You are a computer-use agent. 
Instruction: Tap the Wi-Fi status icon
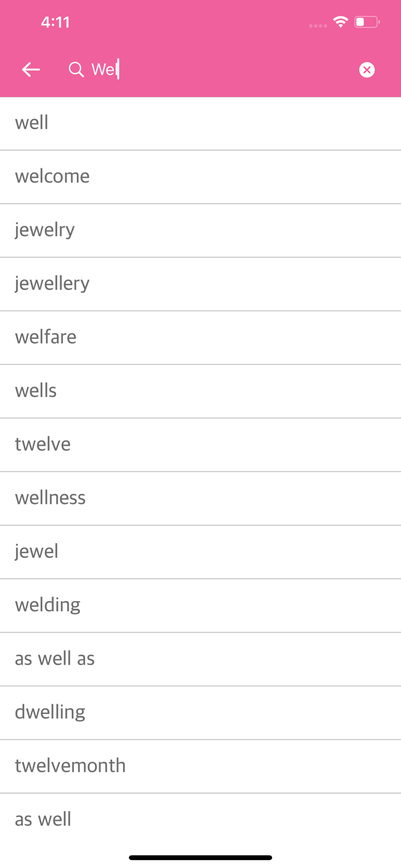pyautogui.click(x=341, y=22)
